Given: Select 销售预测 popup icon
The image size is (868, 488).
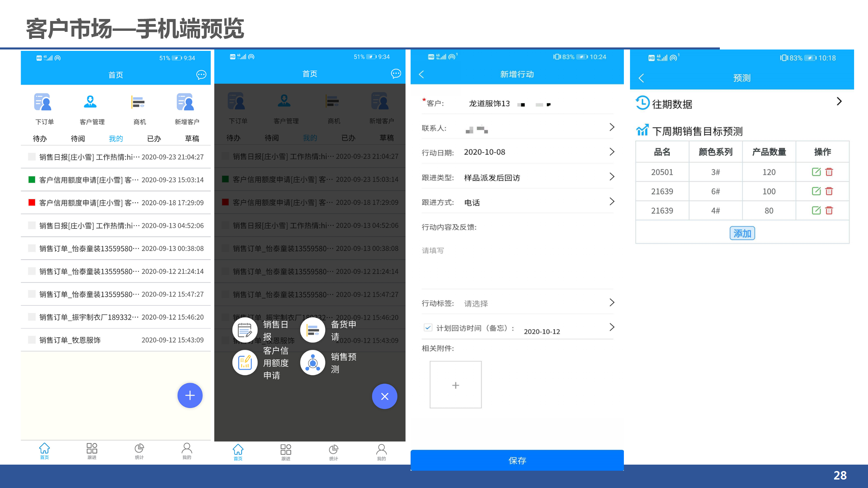Looking at the screenshot, I should tap(313, 363).
